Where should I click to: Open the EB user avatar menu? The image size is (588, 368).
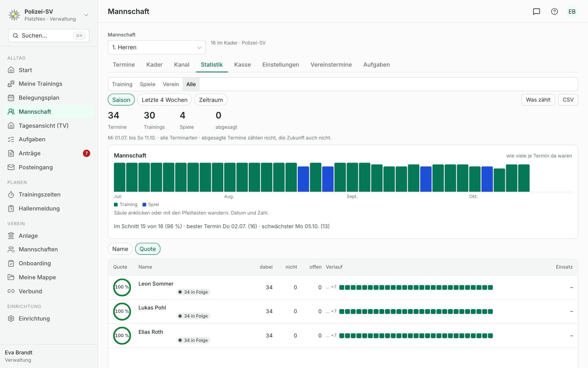coord(572,11)
